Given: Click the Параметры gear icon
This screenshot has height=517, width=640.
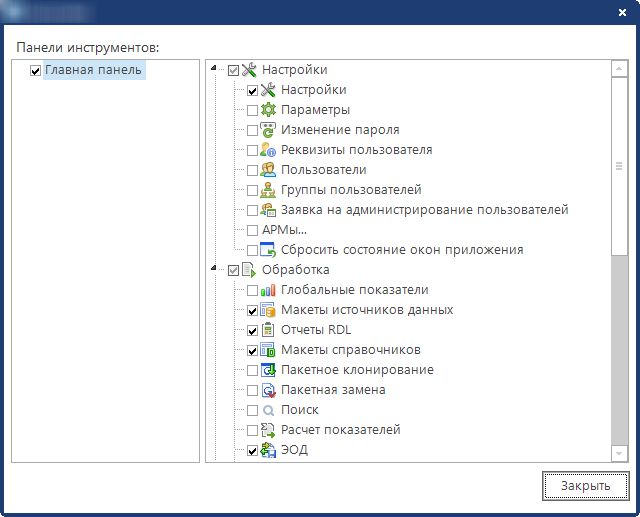Looking at the screenshot, I should pos(268,110).
